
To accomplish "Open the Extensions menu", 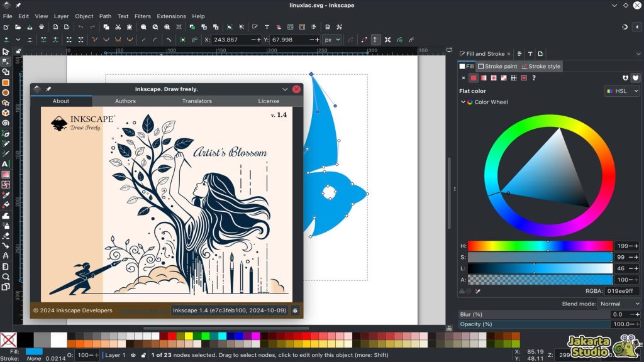I will tap(171, 16).
